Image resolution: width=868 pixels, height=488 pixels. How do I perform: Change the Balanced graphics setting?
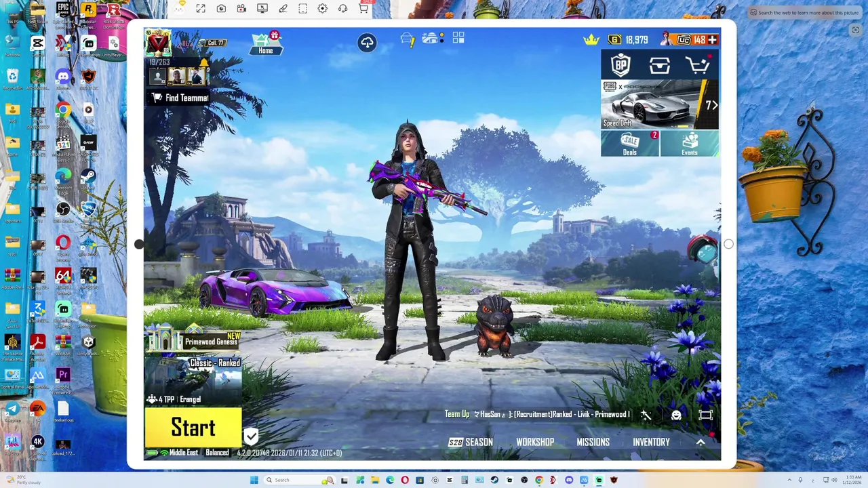217,453
